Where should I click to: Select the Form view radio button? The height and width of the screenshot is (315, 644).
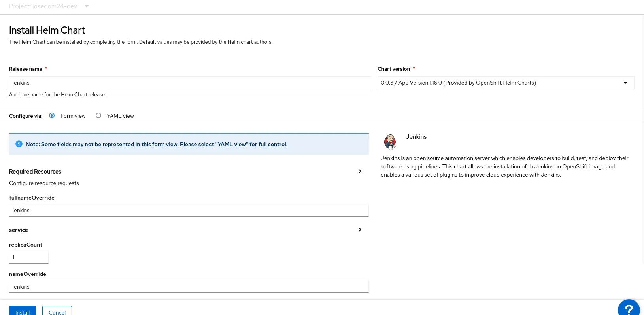[52, 115]
